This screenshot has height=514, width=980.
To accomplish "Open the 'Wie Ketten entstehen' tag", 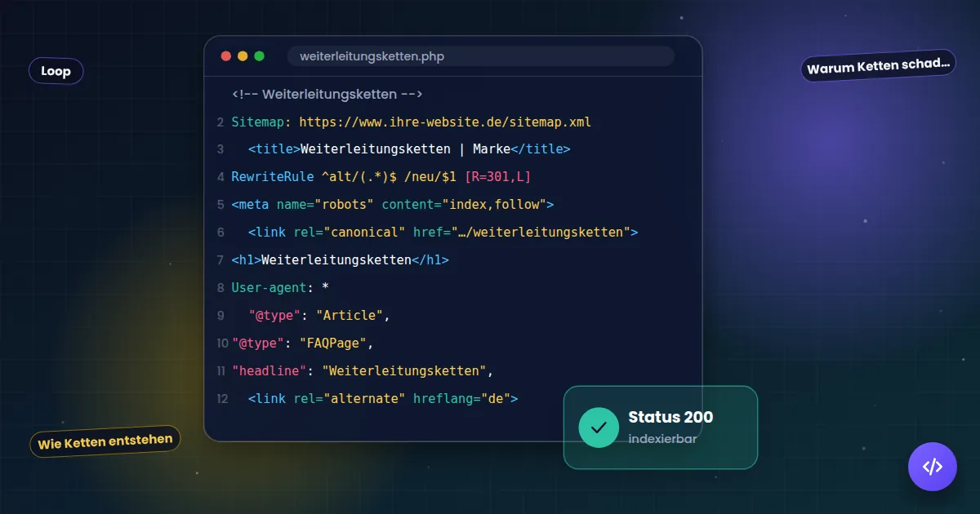I will pos(105,441).
